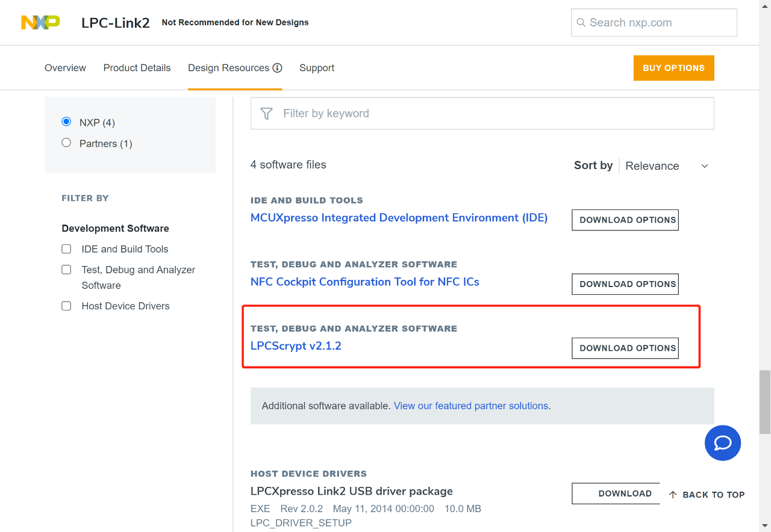Viewport: 771px width, 532px height.
Task: Check the Host Device Drivers checkbox
Action: coord(66,306)
